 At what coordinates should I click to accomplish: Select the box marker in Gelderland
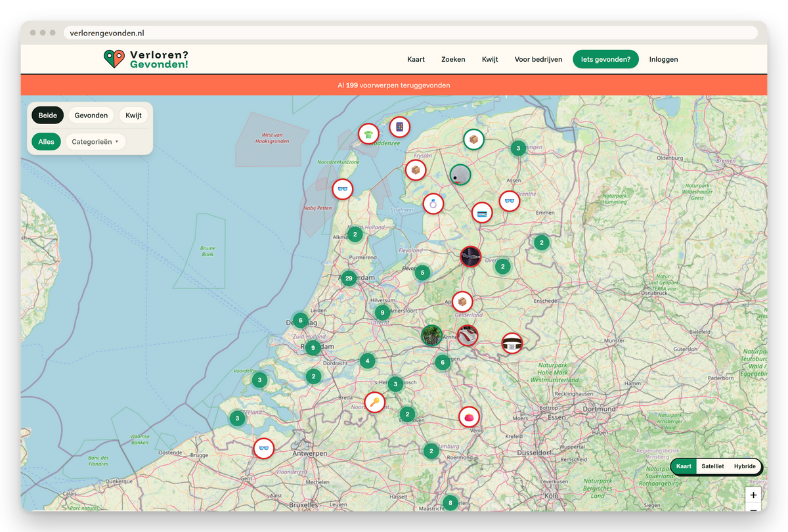pyautogui.click(x=462, y=301)
